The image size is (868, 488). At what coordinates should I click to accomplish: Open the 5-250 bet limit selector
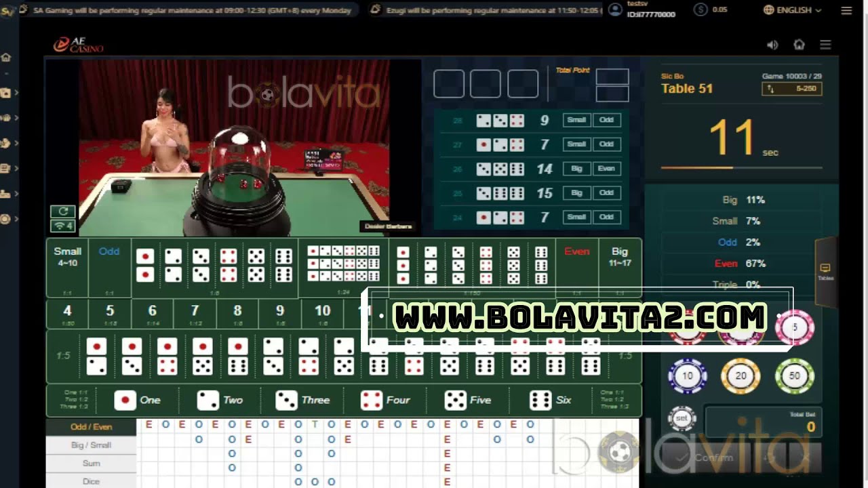coord(792,89)
